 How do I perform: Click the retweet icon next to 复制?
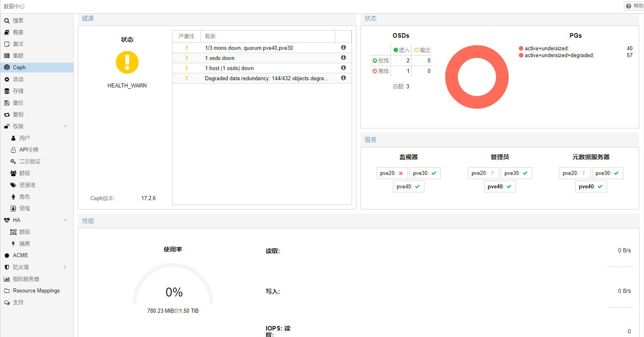(7, 115)
